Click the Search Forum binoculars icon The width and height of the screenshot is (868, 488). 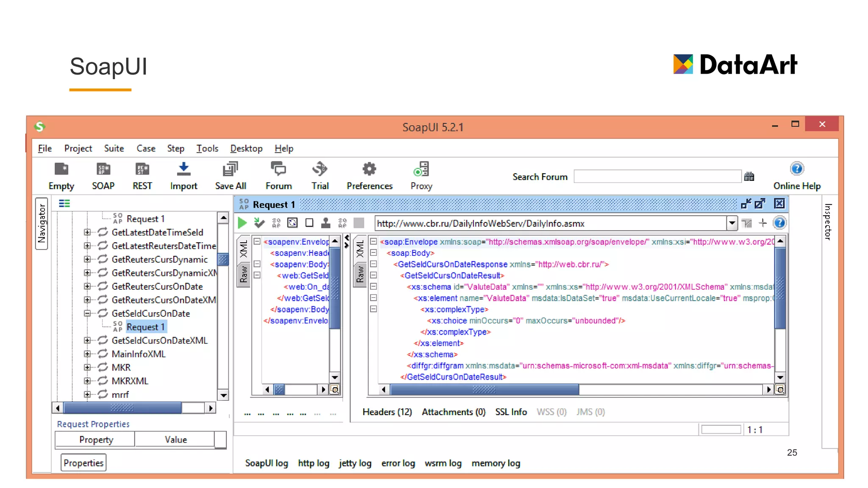tap(749, 176)
